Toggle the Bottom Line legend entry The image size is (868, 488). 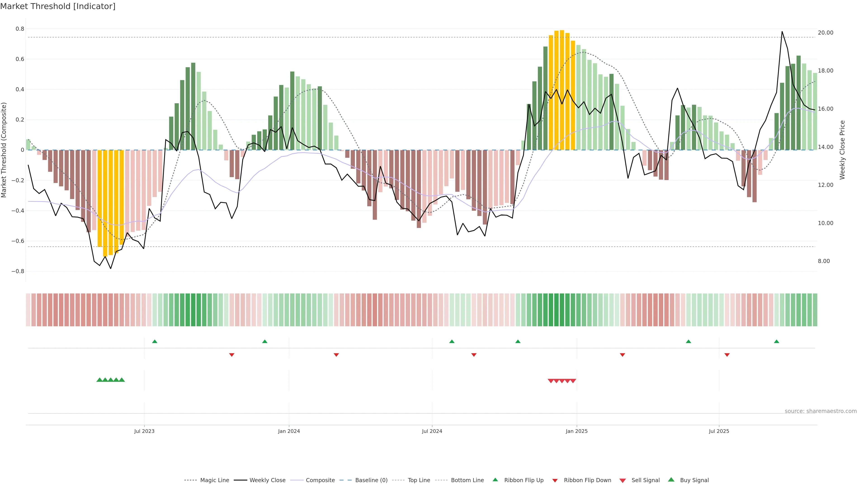467,480
